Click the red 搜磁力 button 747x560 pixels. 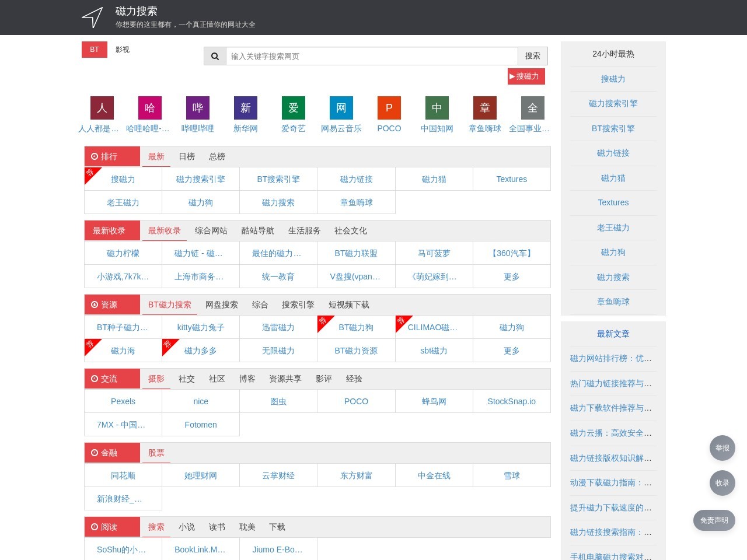(526, 76)
